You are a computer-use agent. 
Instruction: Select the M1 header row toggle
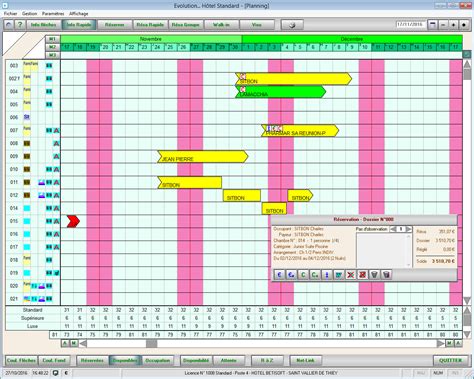click(x=52, y=39)
